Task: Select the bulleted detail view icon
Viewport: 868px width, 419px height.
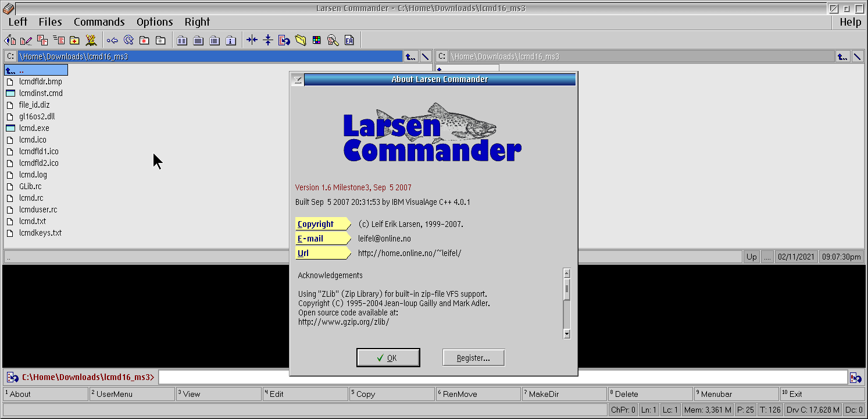Action: point(215,40)
